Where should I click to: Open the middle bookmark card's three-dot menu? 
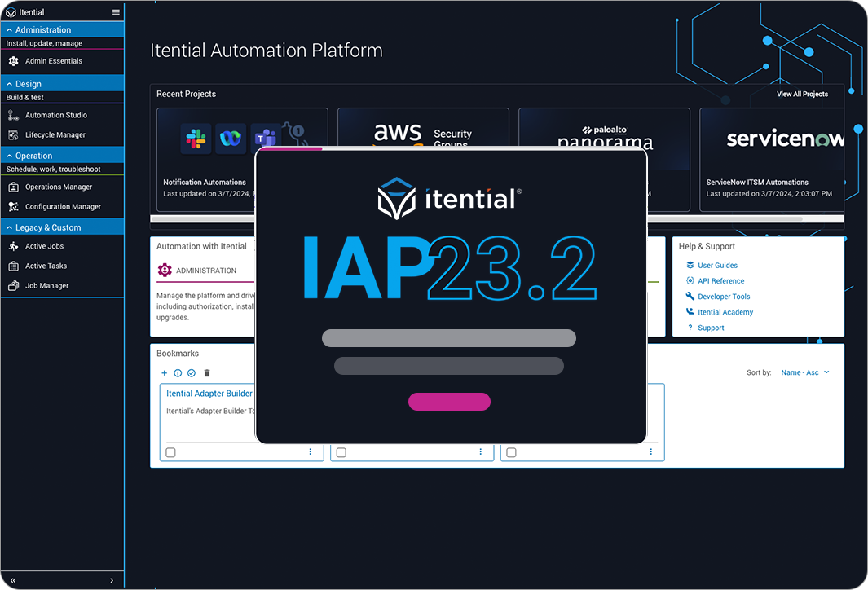click(481, 451)
